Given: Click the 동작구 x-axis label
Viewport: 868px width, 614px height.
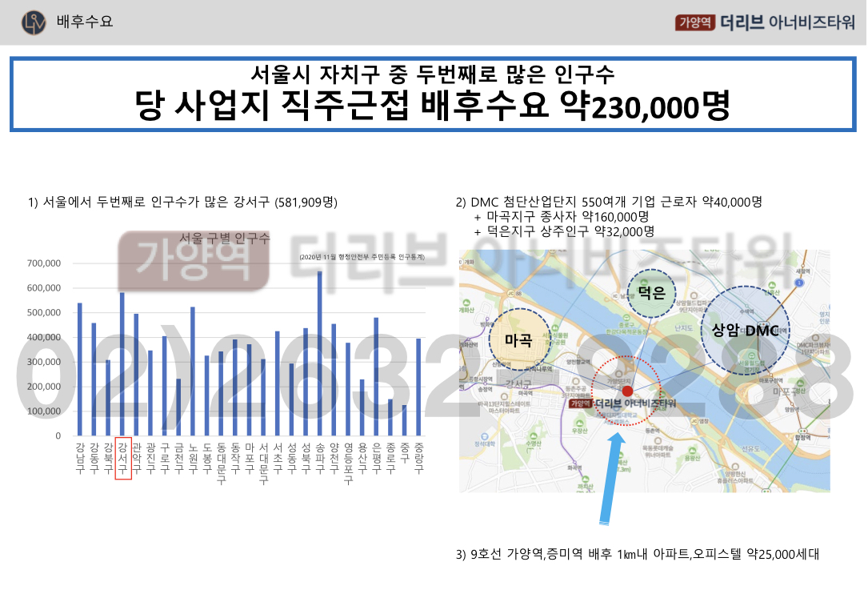Looking at the screenshot, I should click(x=235, y=458).
